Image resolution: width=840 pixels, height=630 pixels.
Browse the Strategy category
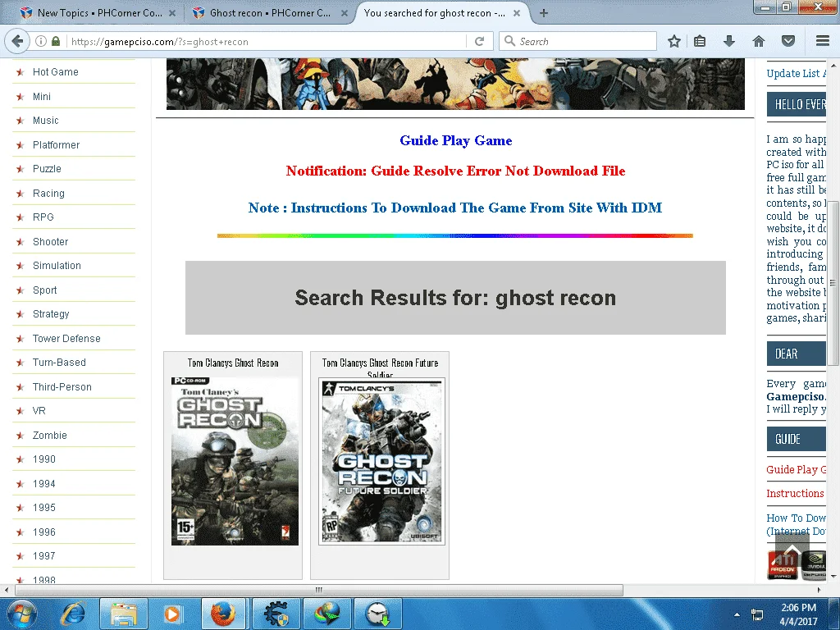(x=51, y=314)
